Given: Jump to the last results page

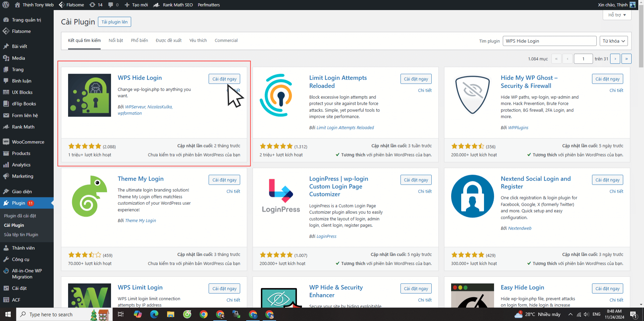Looking at the screenshot, I should click(626, 59).
